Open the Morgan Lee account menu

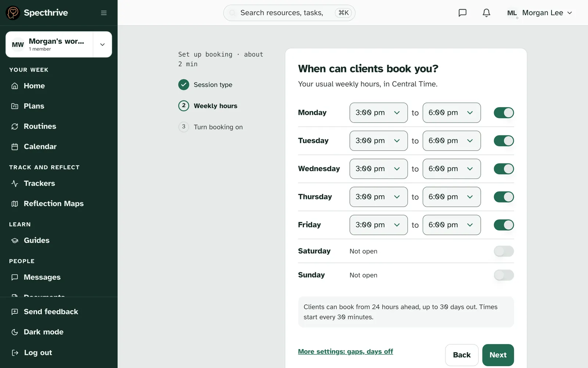point(539,13)
